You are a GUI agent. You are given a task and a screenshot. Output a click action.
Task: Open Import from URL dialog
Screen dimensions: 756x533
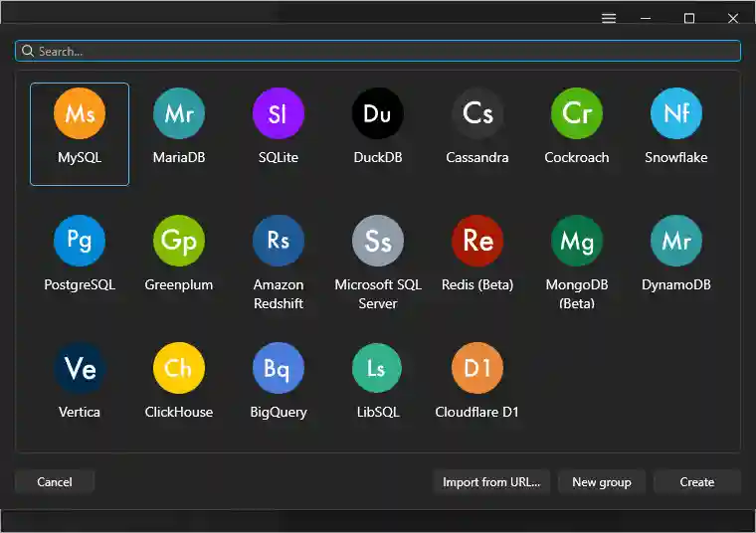coord(491,482)
